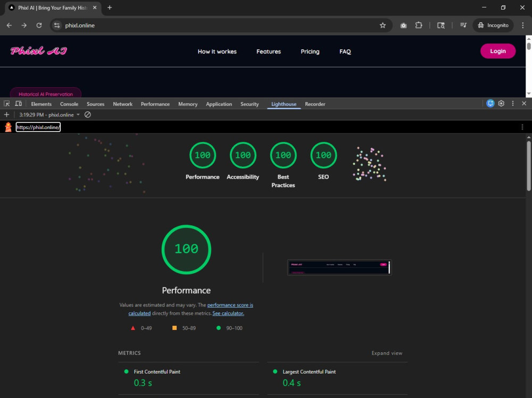This screenshot has width=532, height=398.
Task: Select the Lighthouse tab
Action: point(284,104)
